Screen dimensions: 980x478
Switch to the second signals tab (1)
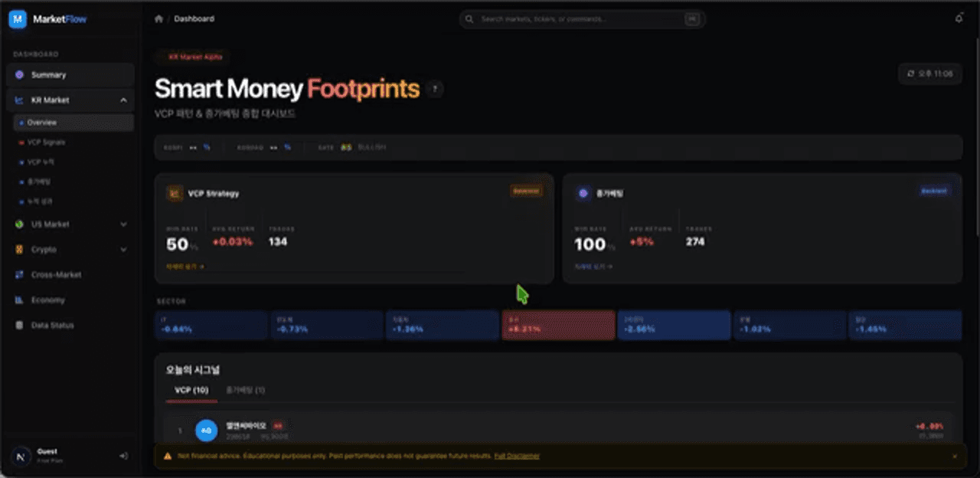(x=245, y=391)
